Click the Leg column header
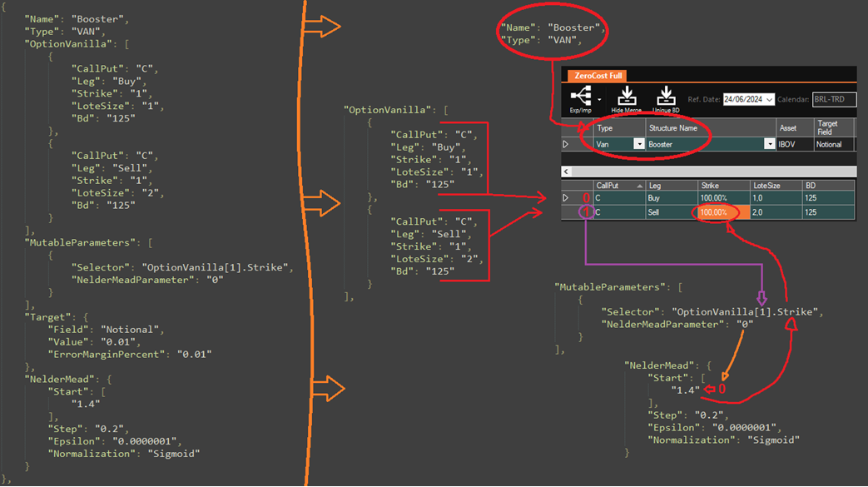 click(671, 185)
